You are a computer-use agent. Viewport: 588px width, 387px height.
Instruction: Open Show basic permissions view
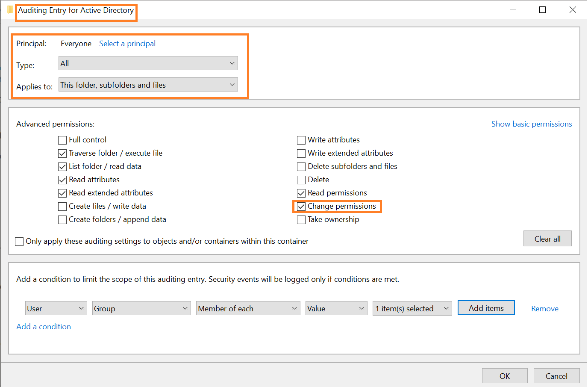(531, 124)
